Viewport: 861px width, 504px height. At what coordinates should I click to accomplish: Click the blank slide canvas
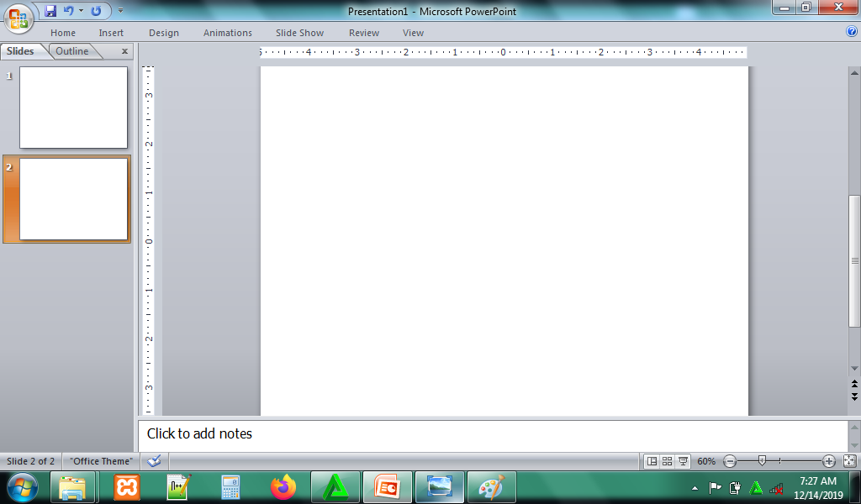[504, 241]
